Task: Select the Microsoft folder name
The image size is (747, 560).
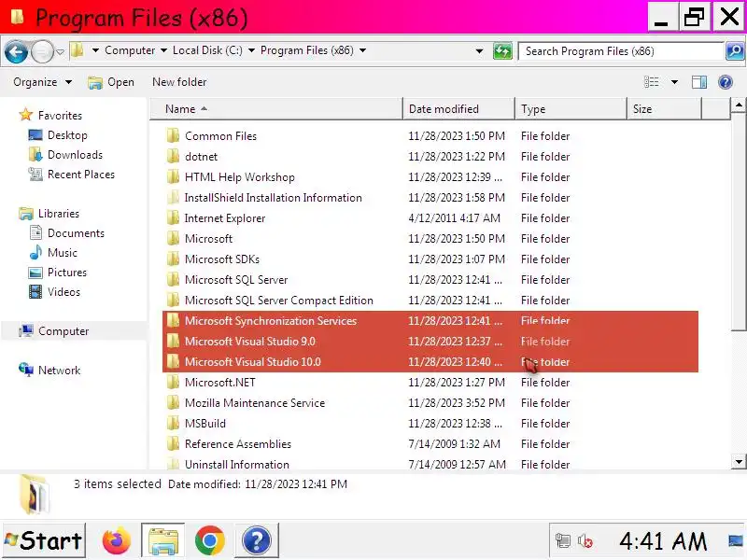Action: tap(208, 239)
